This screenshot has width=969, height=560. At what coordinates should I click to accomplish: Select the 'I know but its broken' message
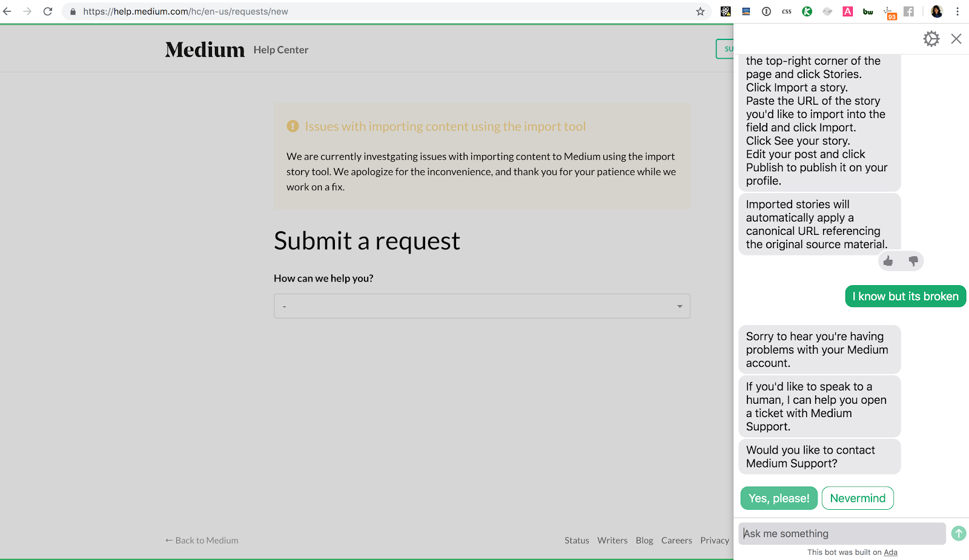905,296
